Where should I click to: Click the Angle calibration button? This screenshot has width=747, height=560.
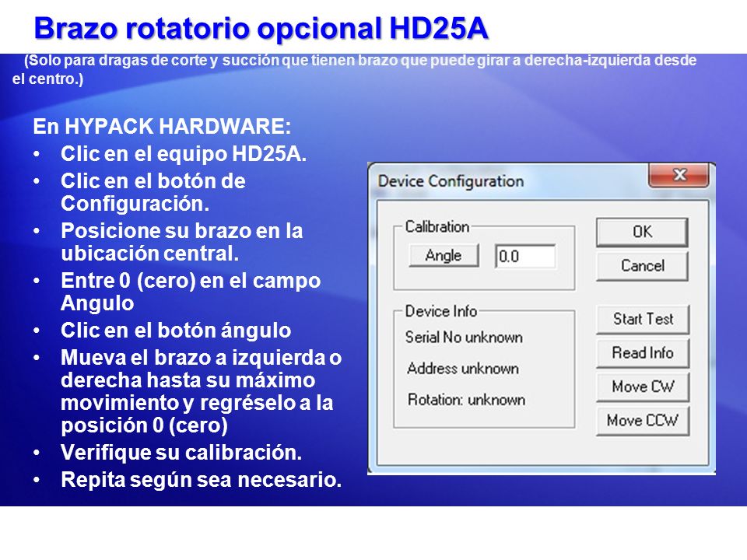pyautogui.click(x=444, y=256)
